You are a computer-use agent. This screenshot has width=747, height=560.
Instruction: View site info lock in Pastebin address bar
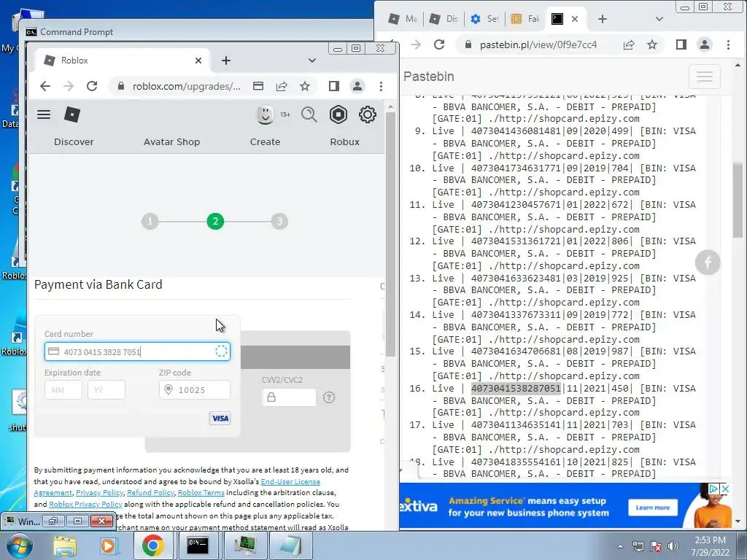pos(468,44)
